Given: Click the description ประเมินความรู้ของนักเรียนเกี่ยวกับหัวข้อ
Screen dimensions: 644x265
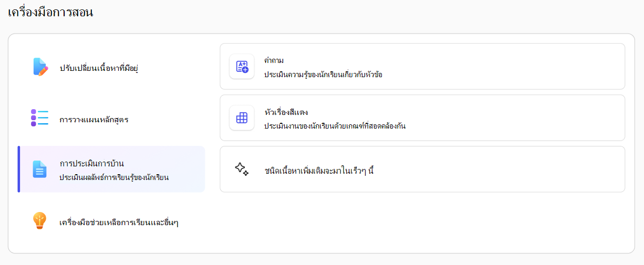Looking at the screenshot, I should coord(323,75).
